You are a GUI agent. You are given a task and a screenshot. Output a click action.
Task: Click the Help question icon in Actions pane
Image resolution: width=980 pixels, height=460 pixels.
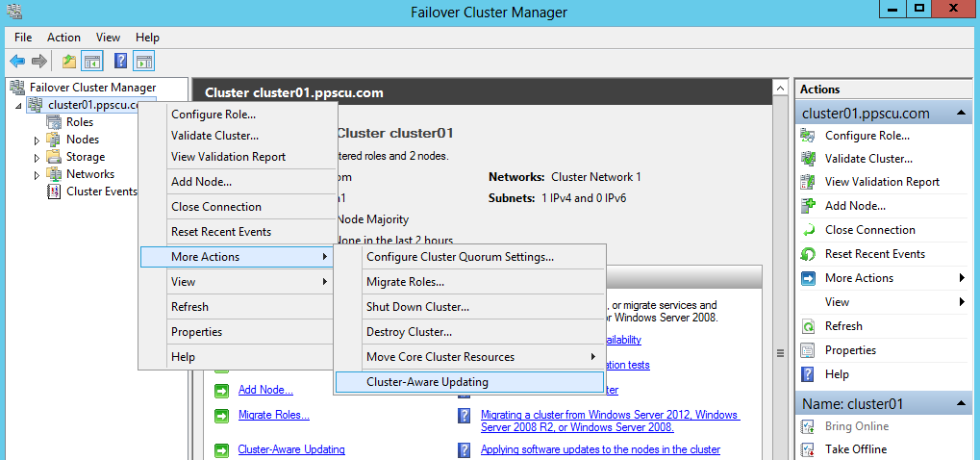(808, 374)
